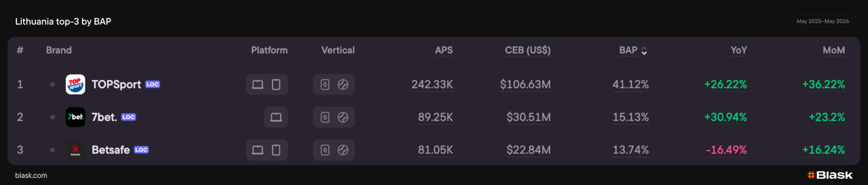Select TOPSport desktop platform icon
This screenshot has width=868, height=185.
pyautogui.click(x=258, y=84)
